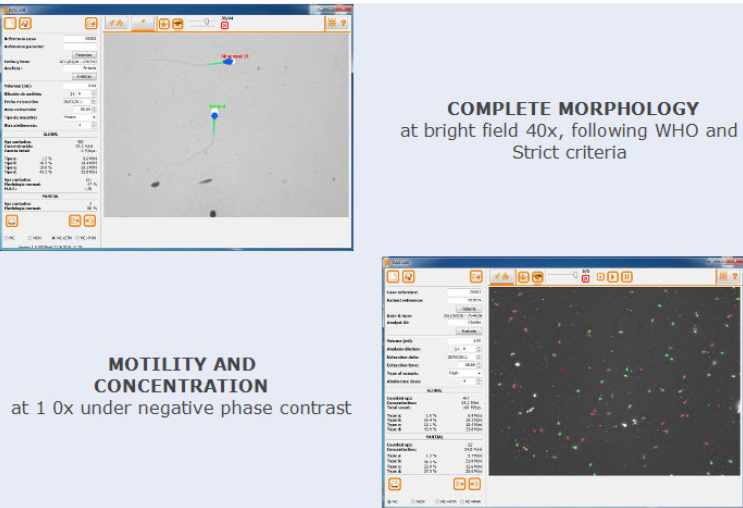Select the MC radio button in the motility window
The height and width of the screenshot is (508, 743).
pyautogui.click(x=390, y=500)
